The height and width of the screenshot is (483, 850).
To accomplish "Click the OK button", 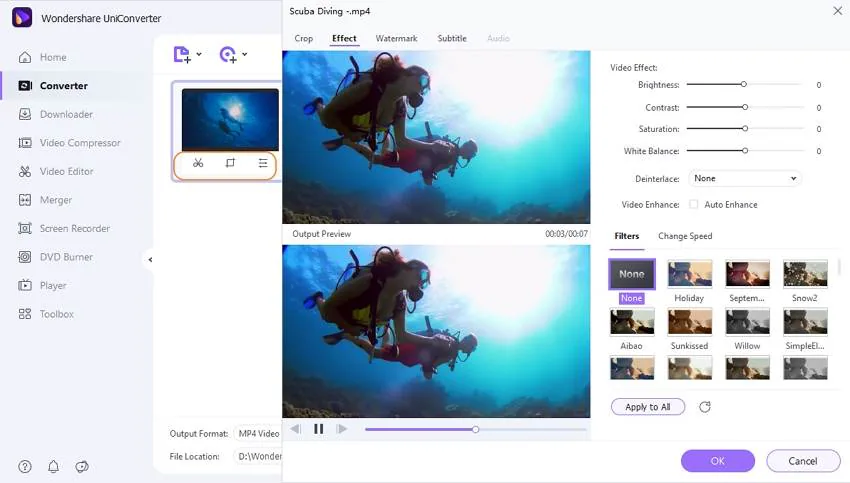I will (x=718, y=461).
